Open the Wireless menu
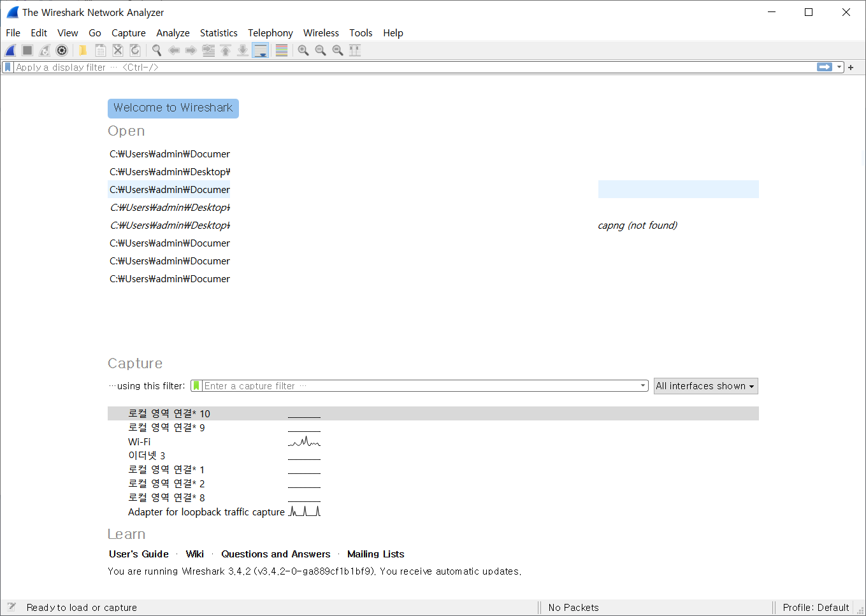This screenshot has width=866, height=616. pyautogui.click(x=321, y=33)
